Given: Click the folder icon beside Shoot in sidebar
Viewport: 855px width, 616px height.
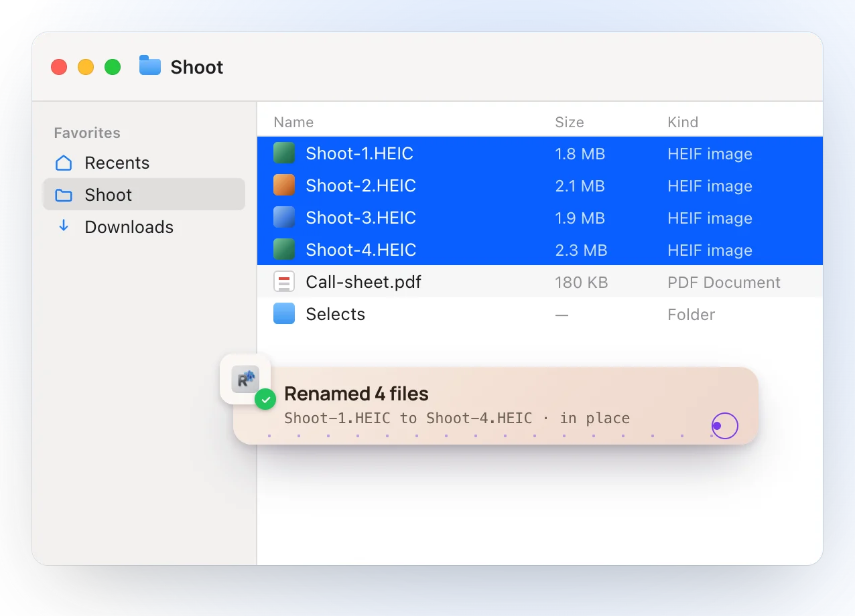Looking at the screenshot, I should click(64, 195).
